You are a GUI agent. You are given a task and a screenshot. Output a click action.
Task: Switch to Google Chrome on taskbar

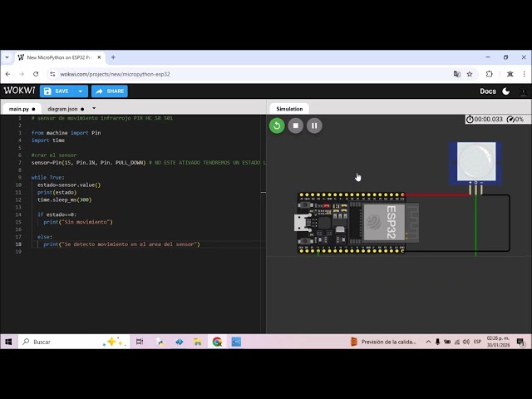[217, 342]
